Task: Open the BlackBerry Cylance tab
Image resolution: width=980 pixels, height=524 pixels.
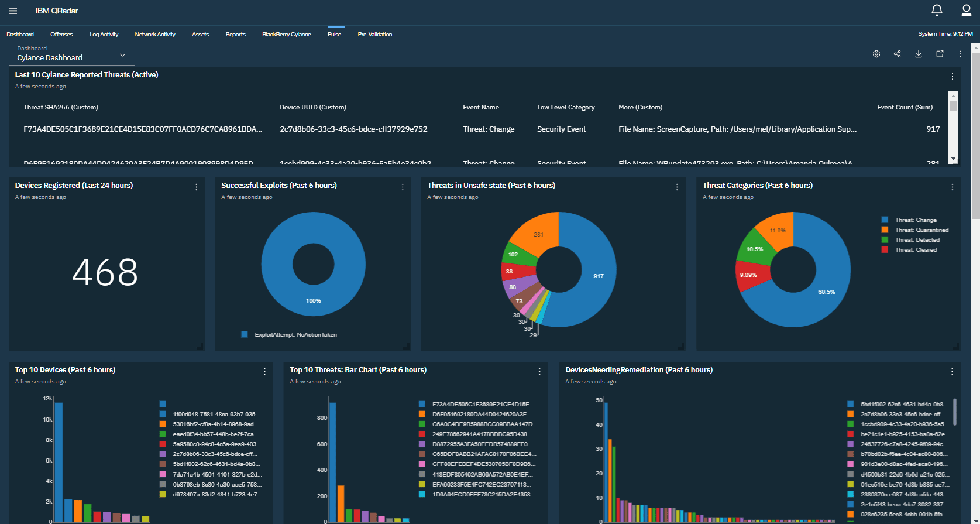Action: pos(287,35)
